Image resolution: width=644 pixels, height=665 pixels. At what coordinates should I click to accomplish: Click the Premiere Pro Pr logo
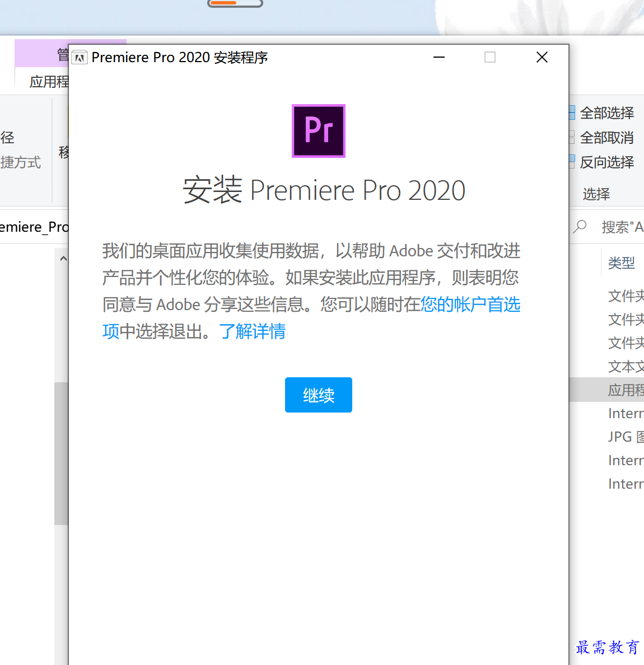pyautogui.click(x=318, y=130)
